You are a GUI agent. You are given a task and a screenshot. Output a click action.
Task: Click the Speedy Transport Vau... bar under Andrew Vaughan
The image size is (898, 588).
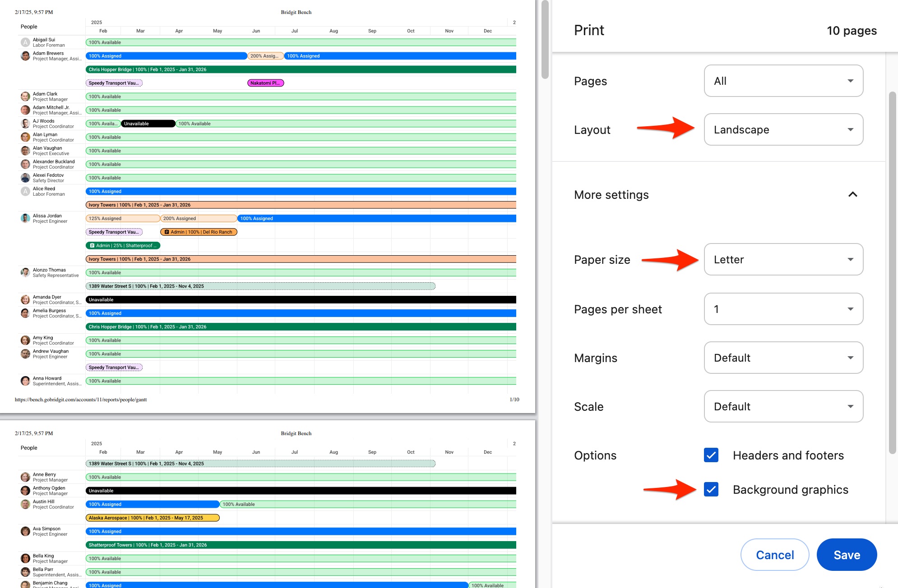114,367
